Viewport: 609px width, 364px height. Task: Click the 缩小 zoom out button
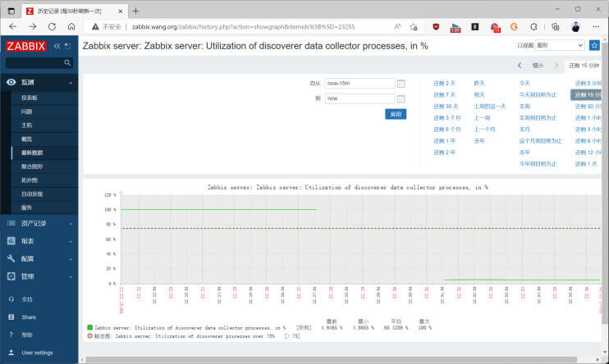538,66
